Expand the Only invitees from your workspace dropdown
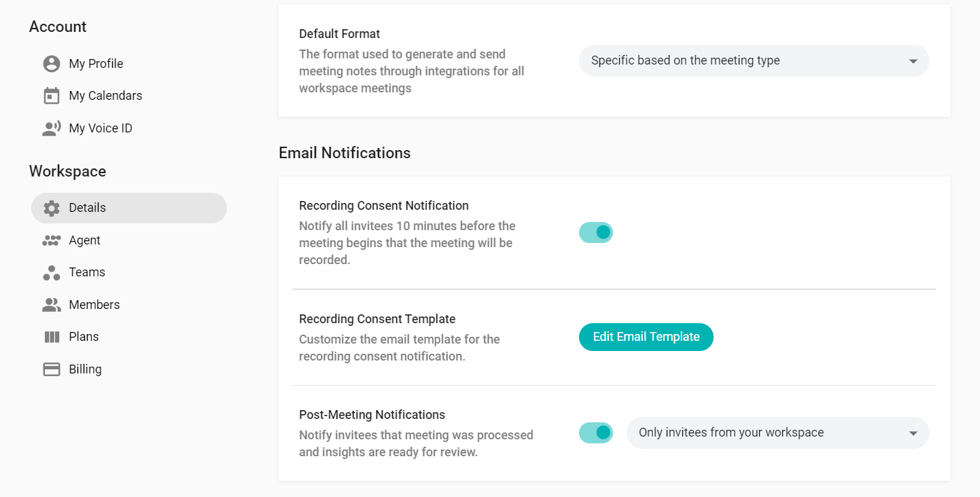The image size is (980, 497). [x=778, y=432]
